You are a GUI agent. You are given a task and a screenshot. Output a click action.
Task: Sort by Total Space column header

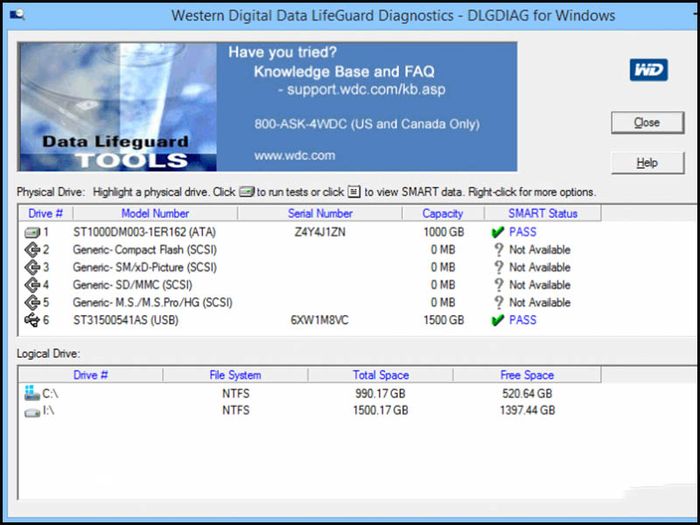point(380,375)
